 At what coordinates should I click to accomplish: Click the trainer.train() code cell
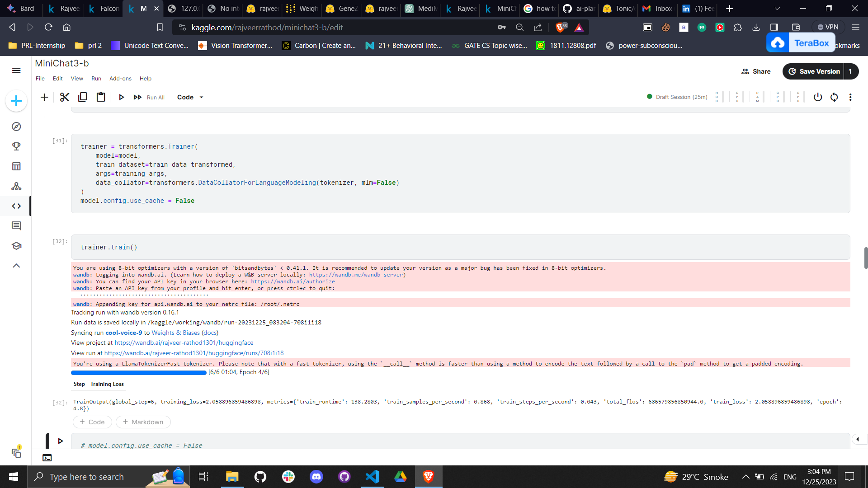pyautogui.click(x=460, y=247)
